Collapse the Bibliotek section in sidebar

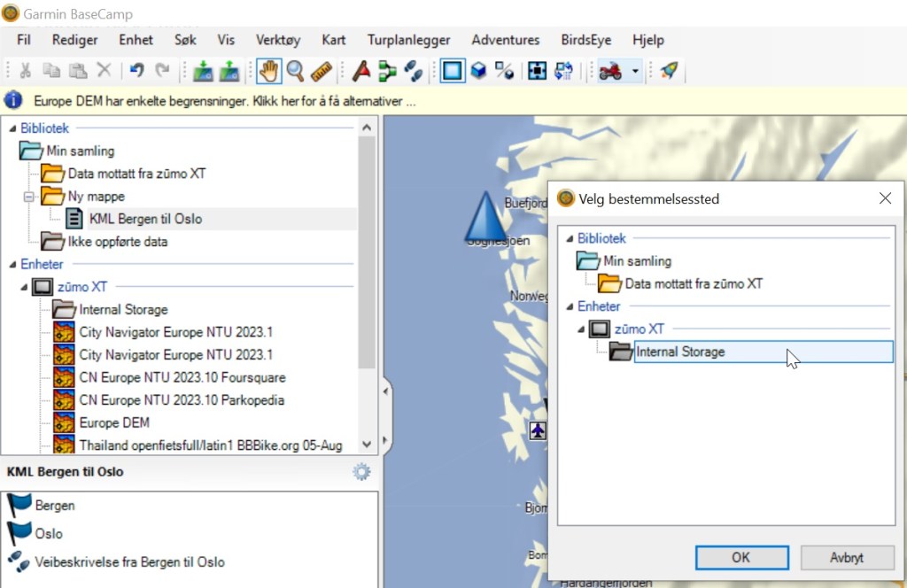[x=12, y=128]
